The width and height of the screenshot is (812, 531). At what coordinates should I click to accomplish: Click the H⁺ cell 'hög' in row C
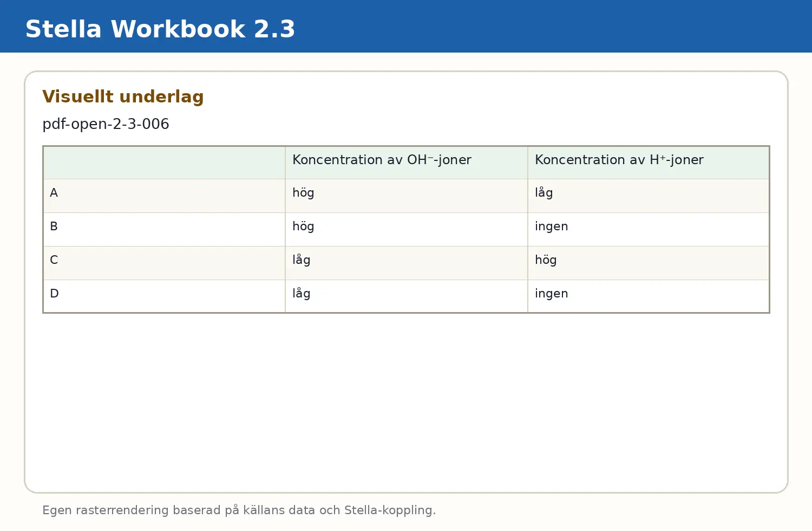[x=649, y=263]
